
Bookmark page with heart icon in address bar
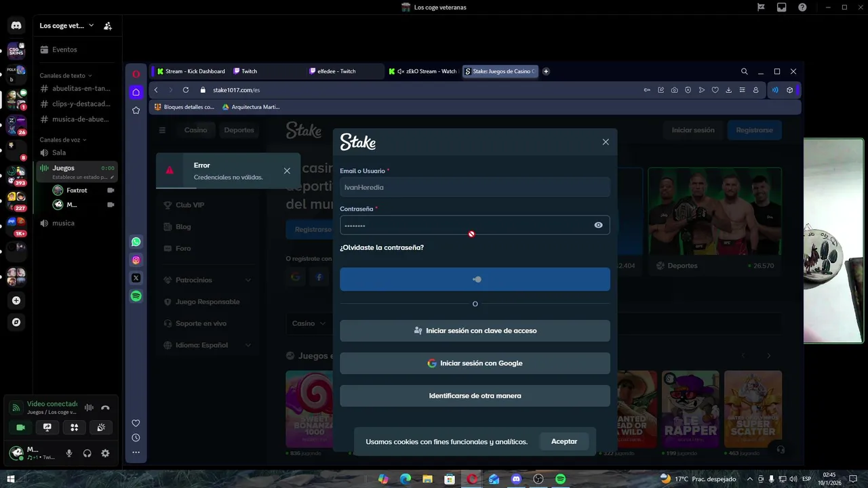pyautogui.click(x=715, y=90)
